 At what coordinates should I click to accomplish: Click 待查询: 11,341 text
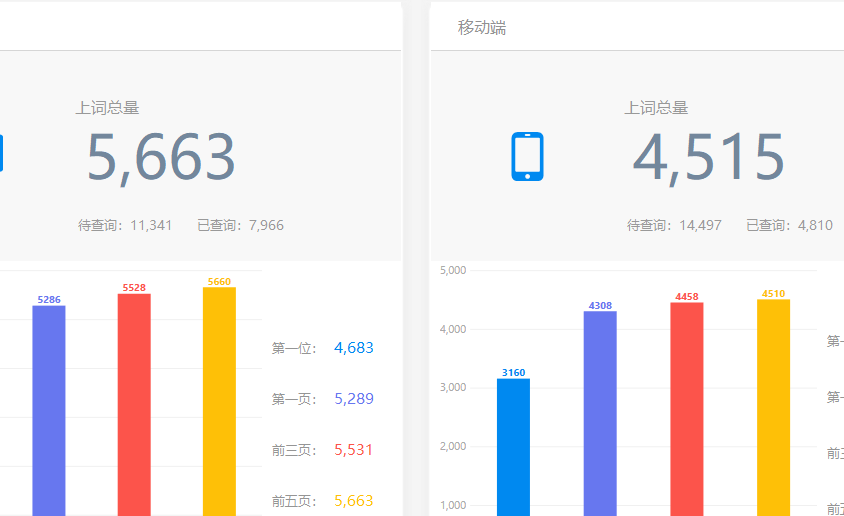click(125, 225)
